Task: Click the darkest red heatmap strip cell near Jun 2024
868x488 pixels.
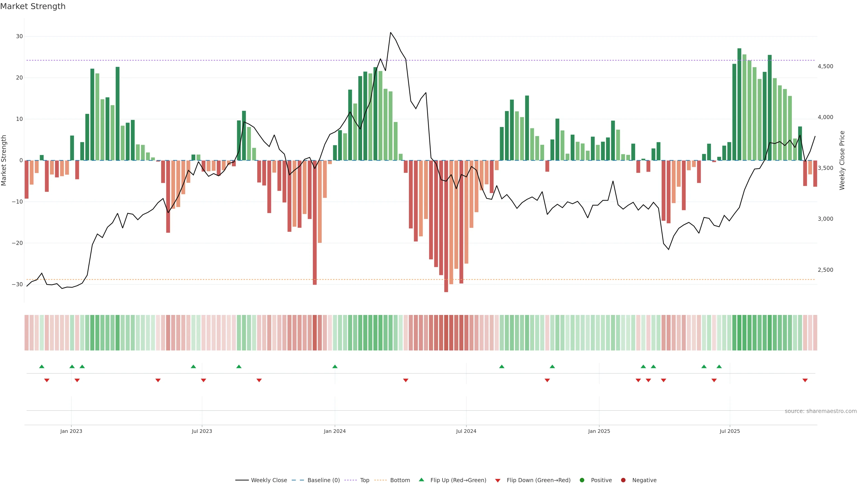Action: pos(446,332)
